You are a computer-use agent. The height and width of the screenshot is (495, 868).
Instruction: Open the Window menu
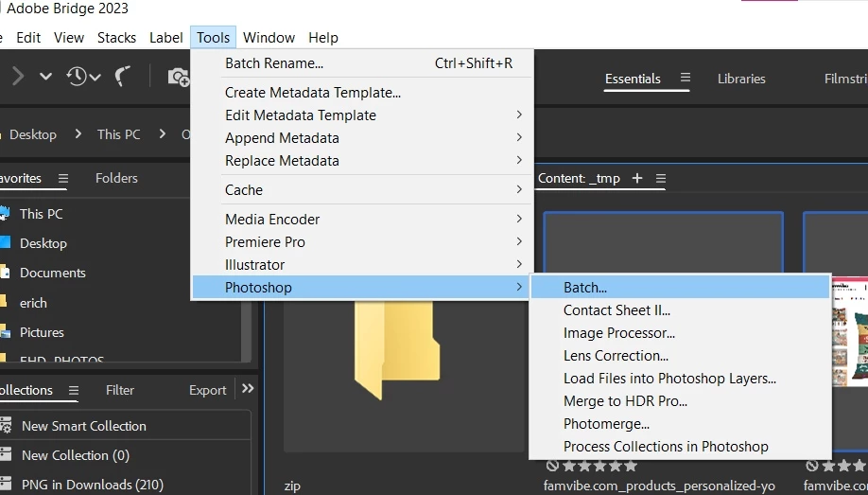269,38
